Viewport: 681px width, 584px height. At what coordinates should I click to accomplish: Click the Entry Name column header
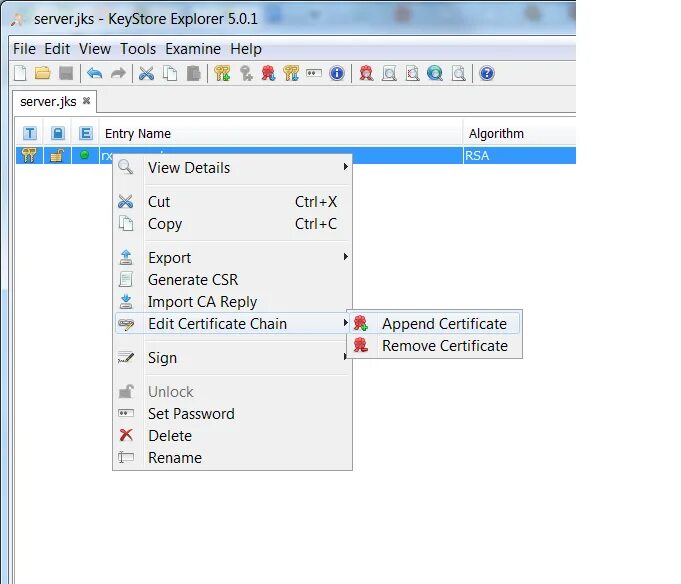281,133
